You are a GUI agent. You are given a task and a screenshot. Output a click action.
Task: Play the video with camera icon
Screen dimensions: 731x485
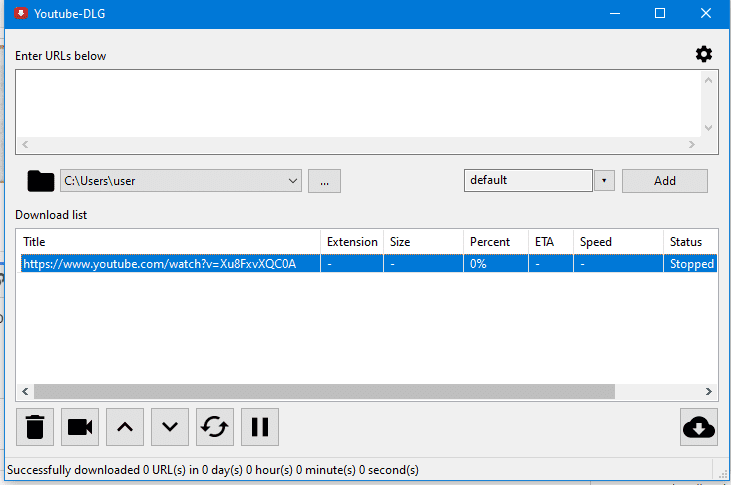pos(80,427)
